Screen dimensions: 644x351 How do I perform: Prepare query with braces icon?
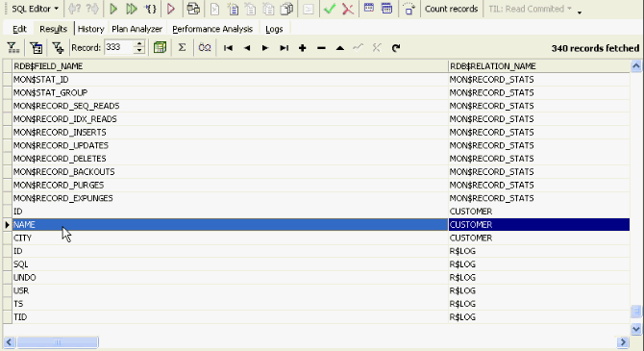[x=151, y=9]
